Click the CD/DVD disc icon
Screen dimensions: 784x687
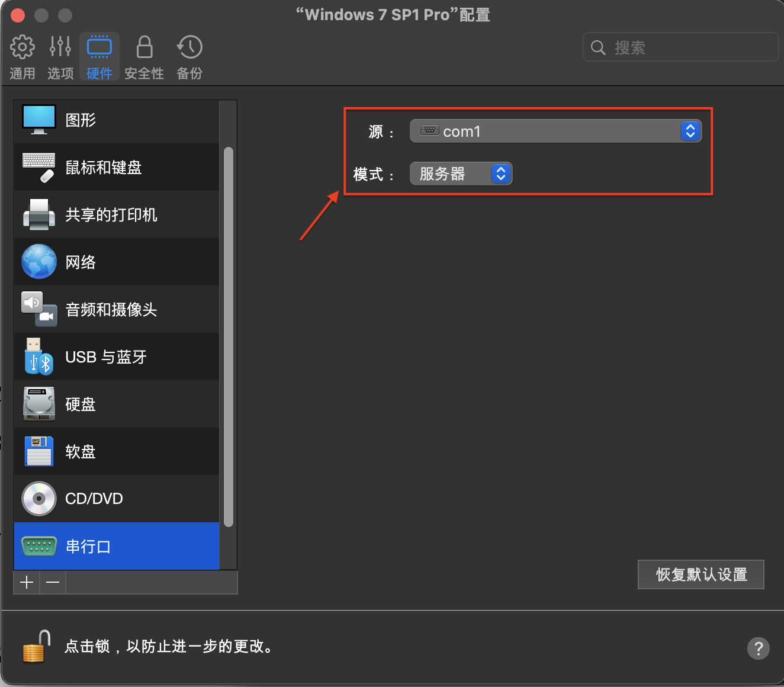39,499
